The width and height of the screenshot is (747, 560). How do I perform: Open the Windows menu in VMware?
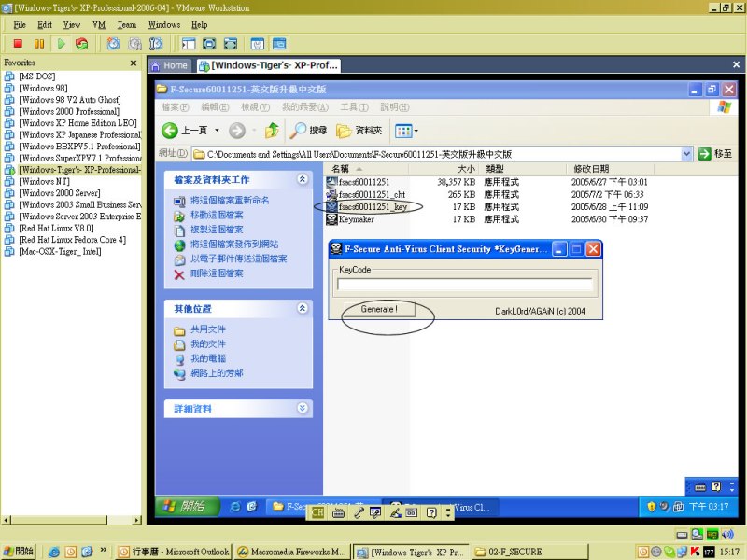164,25
